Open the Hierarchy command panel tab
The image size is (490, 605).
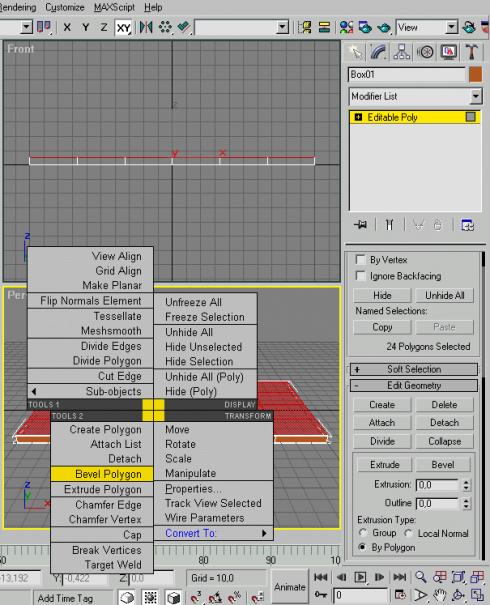[402, 52]
